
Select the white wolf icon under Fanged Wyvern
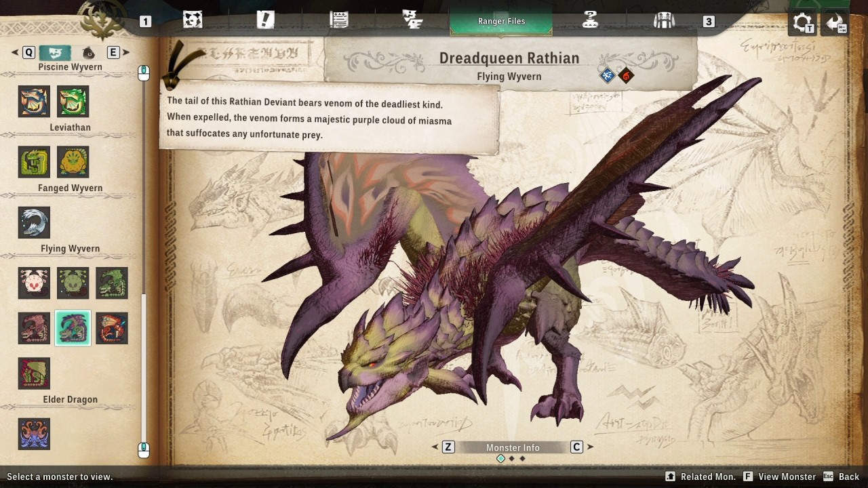(34, 222)
